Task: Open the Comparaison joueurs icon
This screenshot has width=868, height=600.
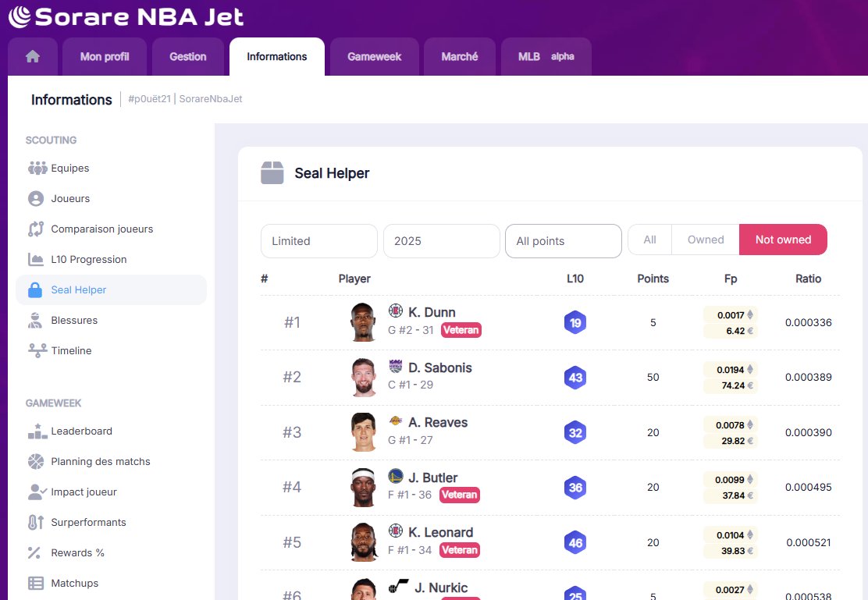Action: pos(36,229)
